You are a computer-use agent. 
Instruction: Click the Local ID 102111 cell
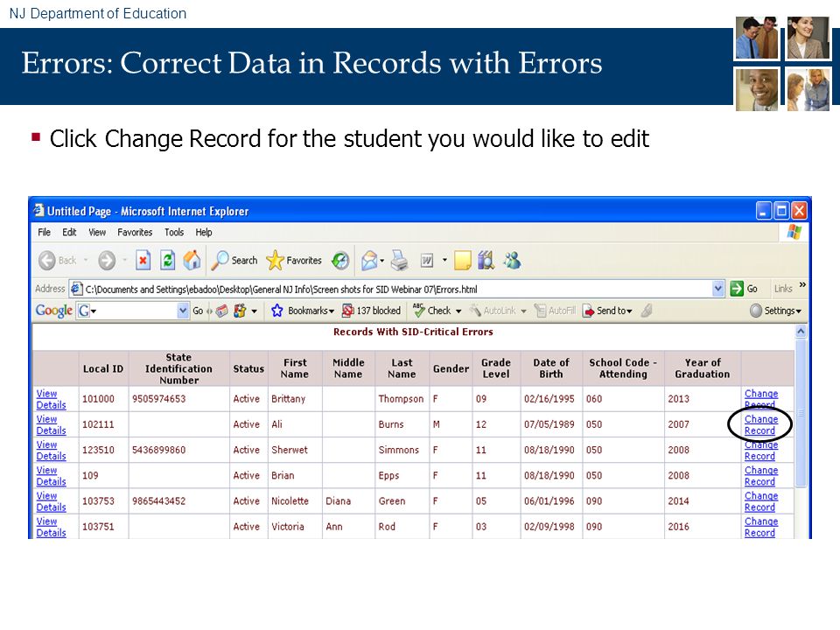coord(103,424)
